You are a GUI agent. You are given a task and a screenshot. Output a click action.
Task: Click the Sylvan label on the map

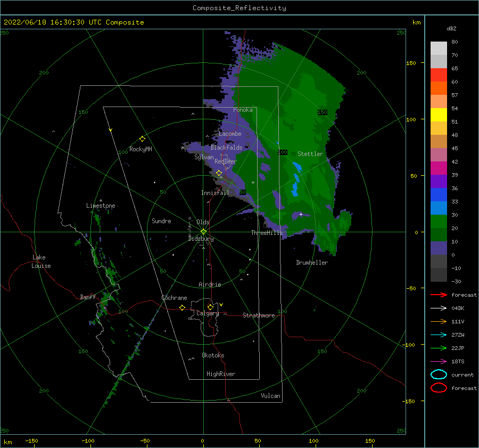[204, 157]
